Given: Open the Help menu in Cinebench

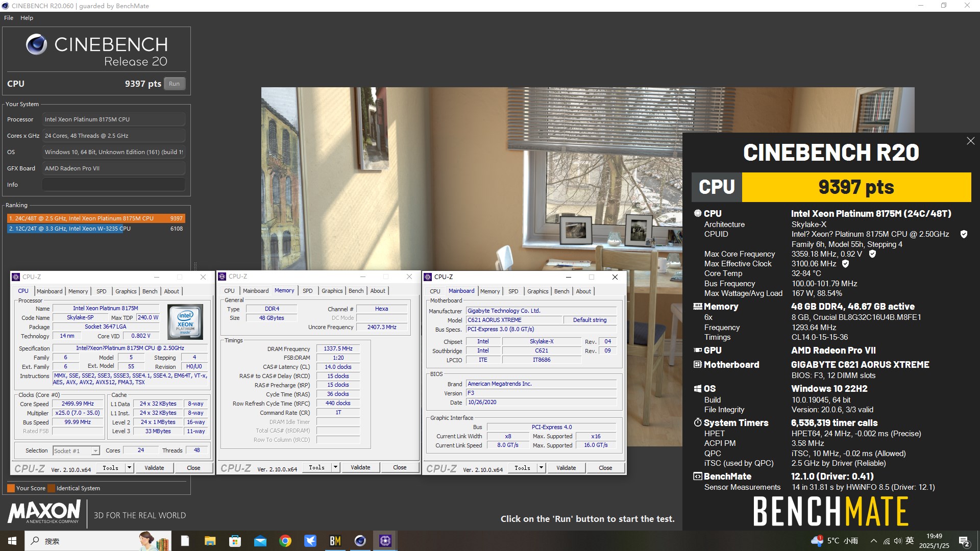Looking at the screenshot, I should pyautogui.click(x=27, y=18).
